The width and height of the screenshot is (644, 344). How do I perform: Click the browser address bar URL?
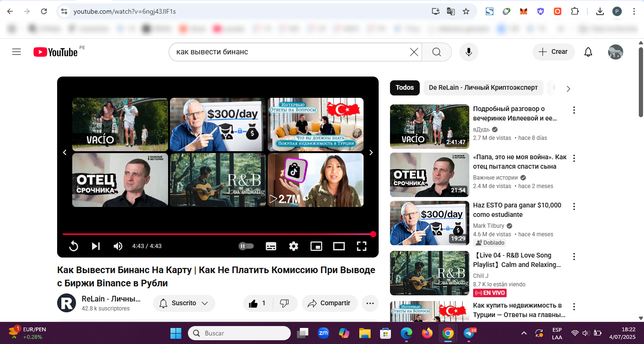[x=125, y=11]
